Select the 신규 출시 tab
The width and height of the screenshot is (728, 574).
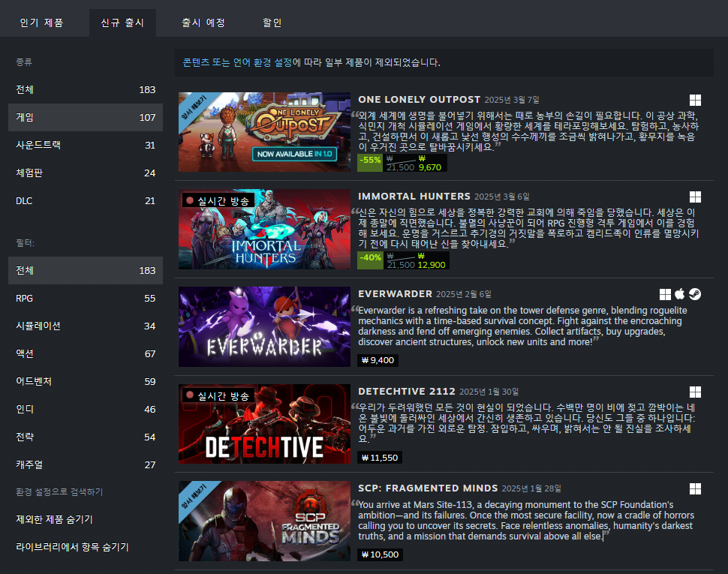point(122,23)
